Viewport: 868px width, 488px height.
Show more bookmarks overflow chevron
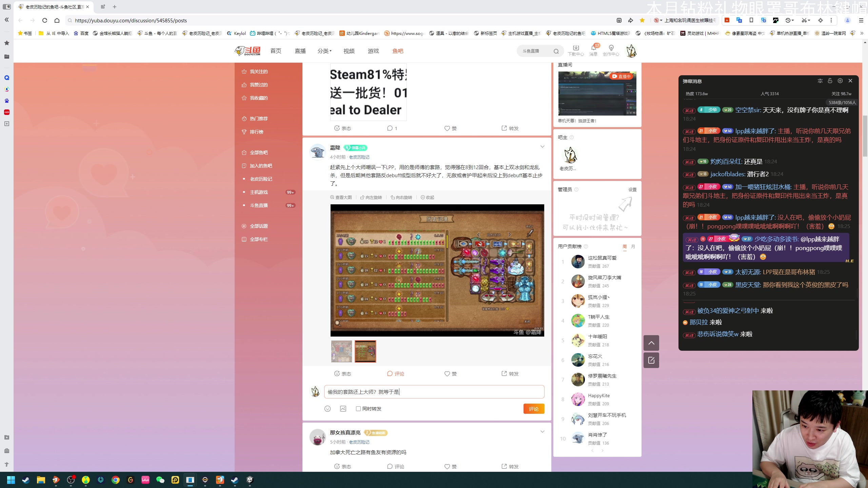coord(862,33)
